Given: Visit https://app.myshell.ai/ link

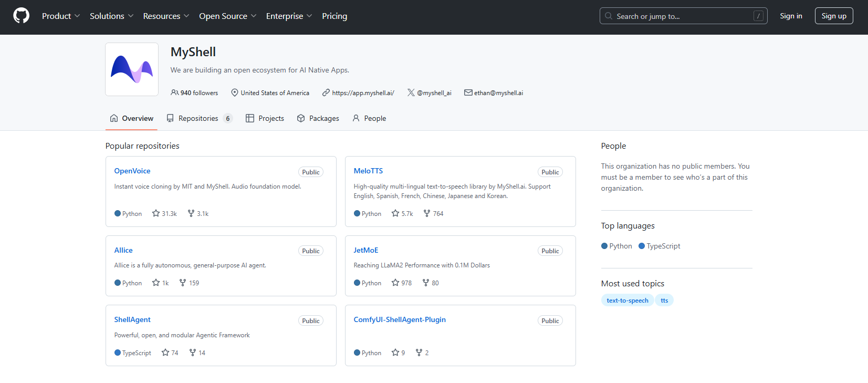Looking at the screenshot, I should point(363,92).
